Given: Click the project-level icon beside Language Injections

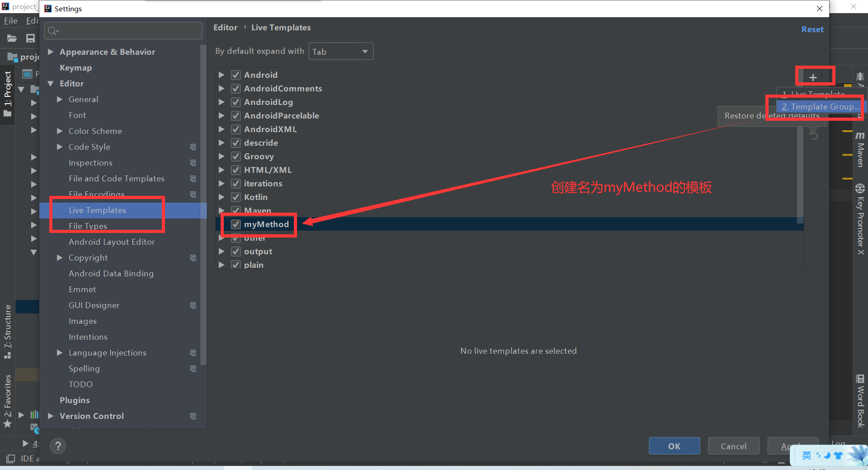Looking at the screenshot, I should pyautogui.click(x=193, y=353).
